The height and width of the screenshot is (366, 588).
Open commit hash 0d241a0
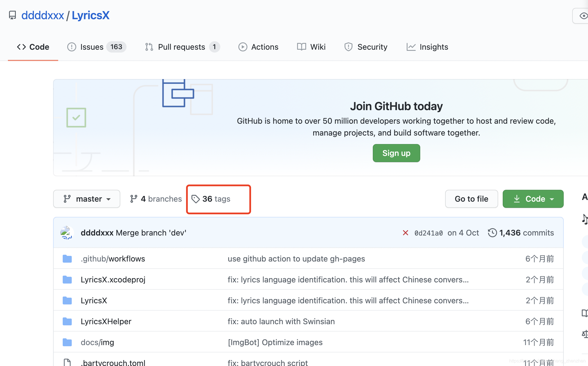pos(428,233)
